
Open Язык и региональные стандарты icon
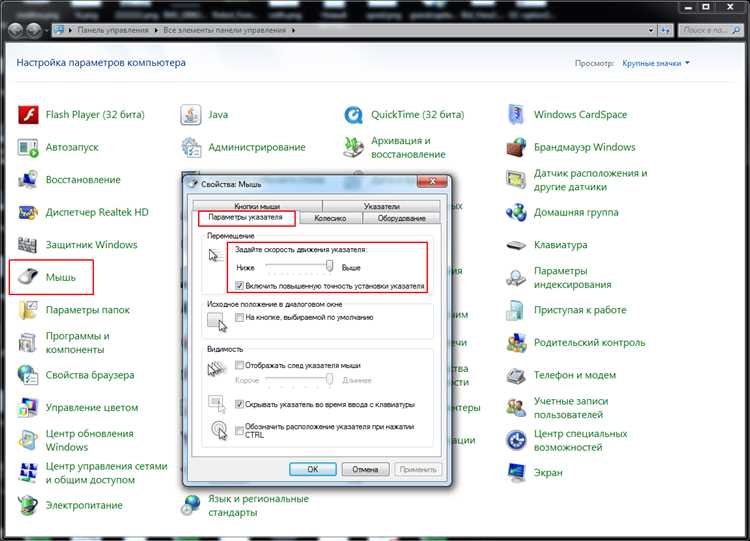point(191,505)
